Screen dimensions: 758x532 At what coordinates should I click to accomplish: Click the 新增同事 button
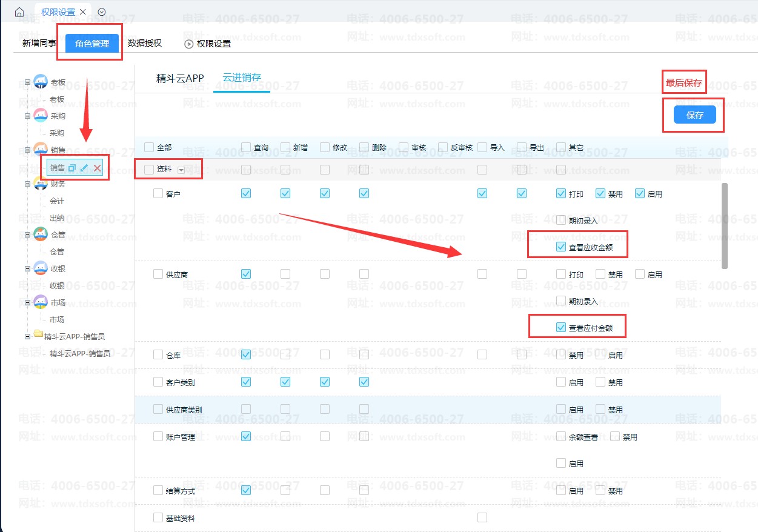39,44
